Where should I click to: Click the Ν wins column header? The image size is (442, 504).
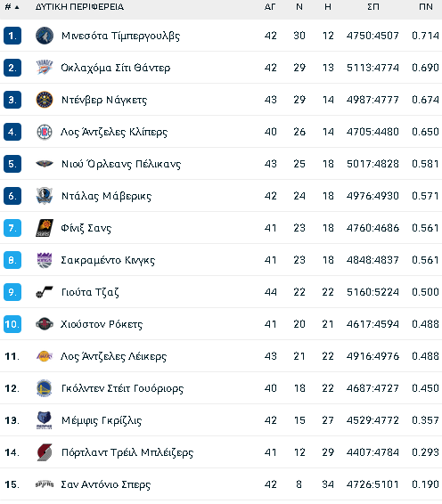coord(299,7)
